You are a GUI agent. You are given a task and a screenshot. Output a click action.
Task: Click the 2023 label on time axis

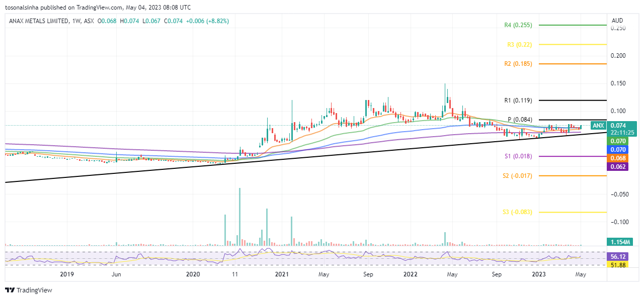[539, 274]
